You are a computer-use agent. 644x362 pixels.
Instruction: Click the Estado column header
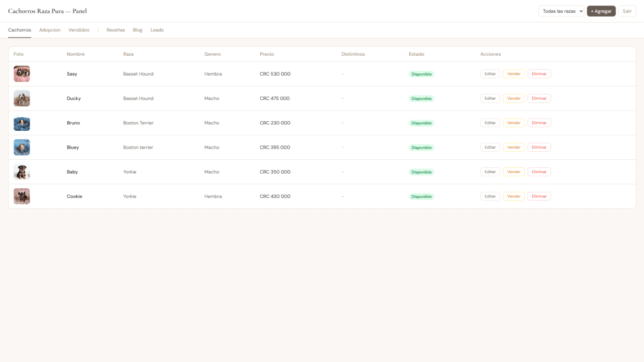click(x=416, y=54)
